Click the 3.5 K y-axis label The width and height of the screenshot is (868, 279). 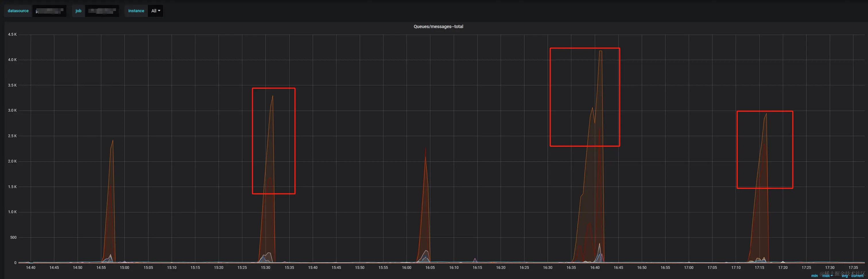[12, 85]
